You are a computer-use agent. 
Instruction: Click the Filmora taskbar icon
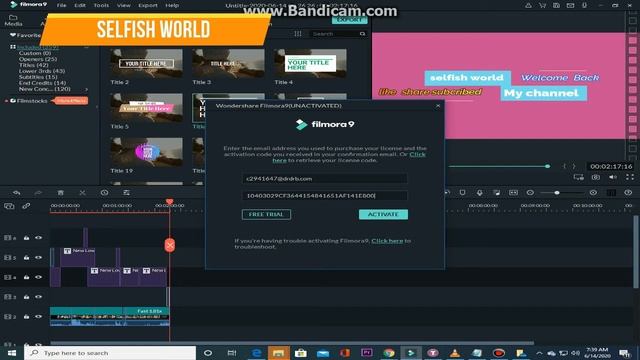click(411, 353)
